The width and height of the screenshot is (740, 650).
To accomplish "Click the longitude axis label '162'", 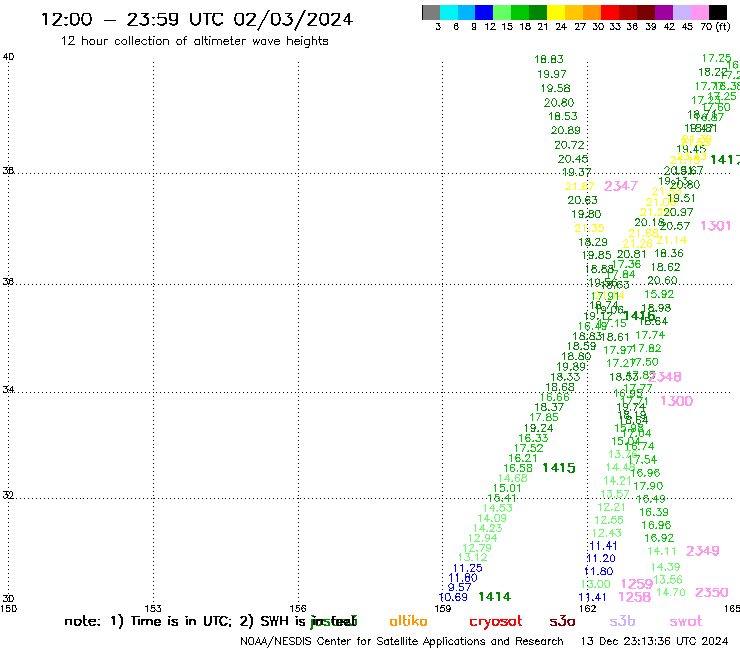I will [x=588, y=608].
